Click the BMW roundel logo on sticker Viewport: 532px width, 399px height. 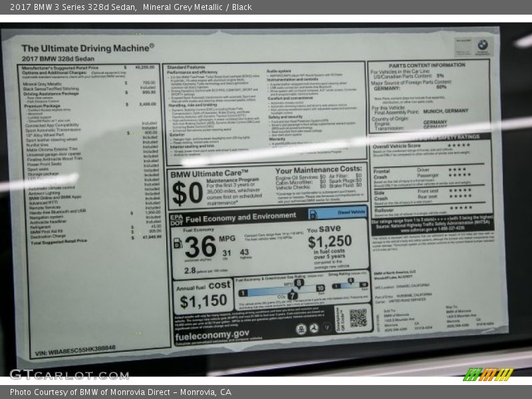482,45
